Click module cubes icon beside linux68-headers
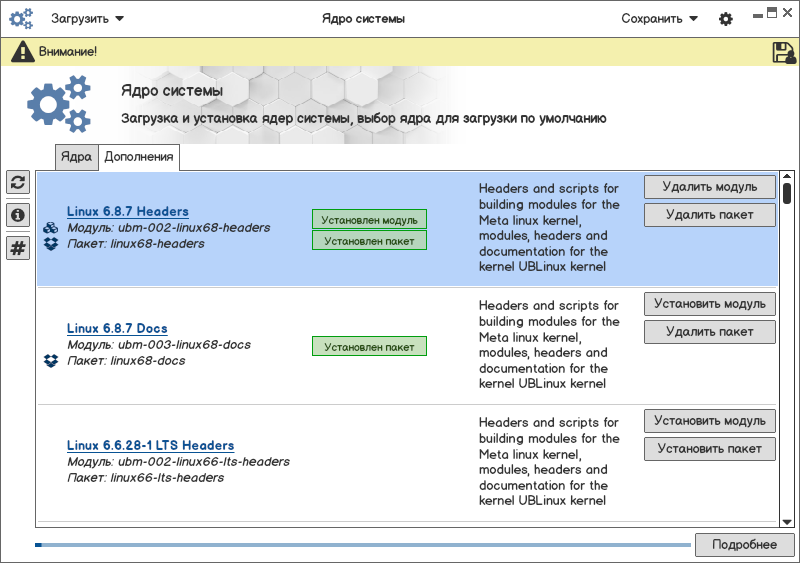Screen dimensions: 800x563 point(51,228)
